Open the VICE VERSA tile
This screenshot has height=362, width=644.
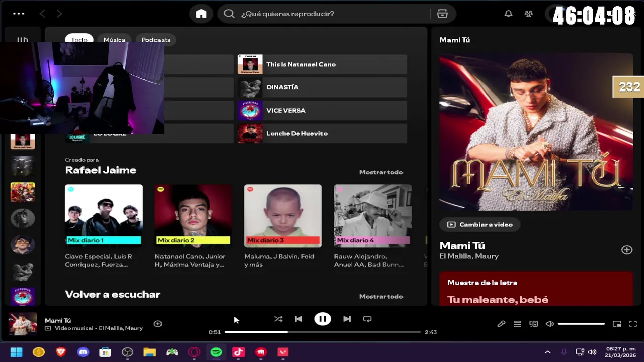pyautogui.click(x=323, y=111)
